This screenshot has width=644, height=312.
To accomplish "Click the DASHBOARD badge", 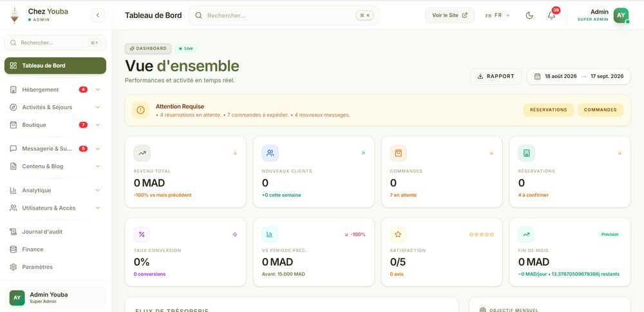I will (148, 48).
